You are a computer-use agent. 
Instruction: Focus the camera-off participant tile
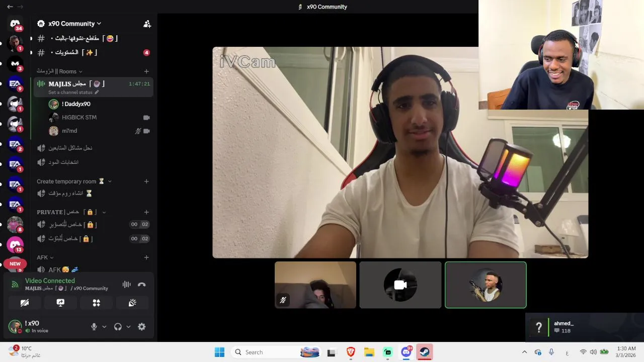click(400, 285)
